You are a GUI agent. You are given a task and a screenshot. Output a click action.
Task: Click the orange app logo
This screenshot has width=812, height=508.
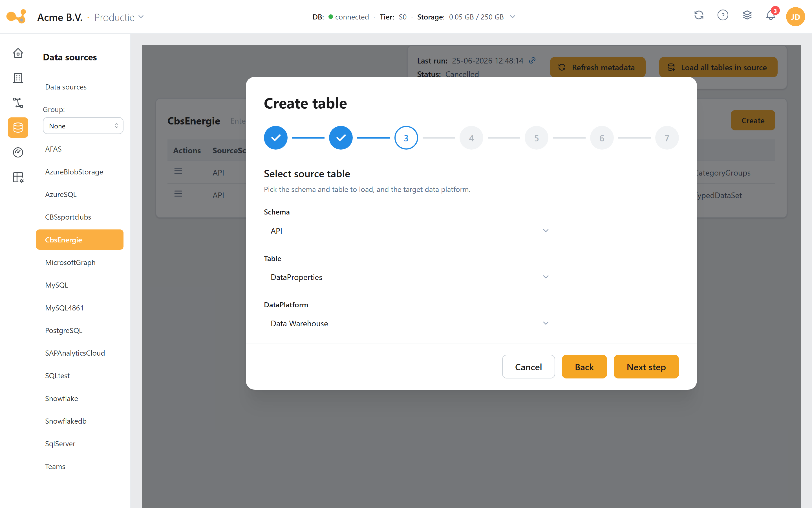click(16, 16)
